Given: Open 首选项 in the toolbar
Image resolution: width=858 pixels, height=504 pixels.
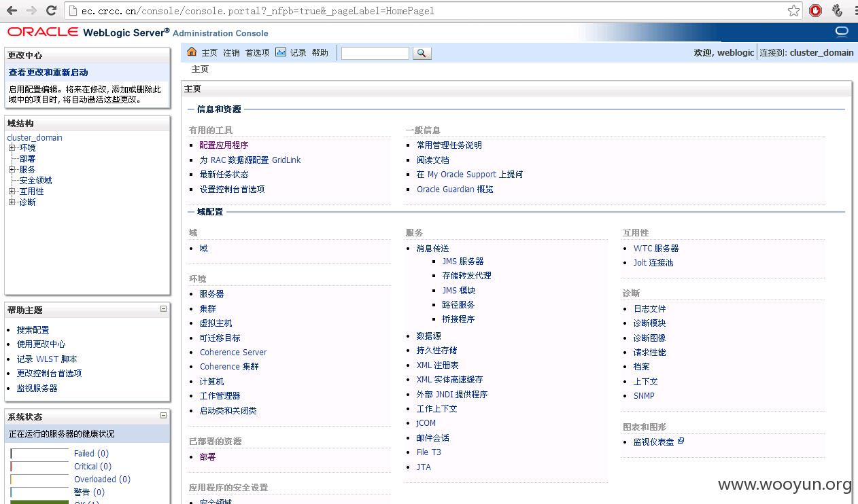Looking at the screenshot, I should [x=257, y=52].
